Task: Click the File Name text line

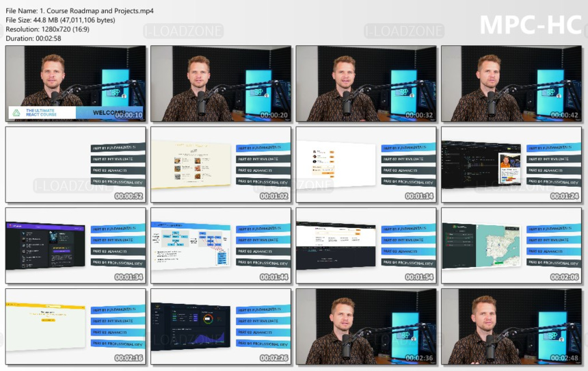Action: pyautogui.click(x=79, y=11)
